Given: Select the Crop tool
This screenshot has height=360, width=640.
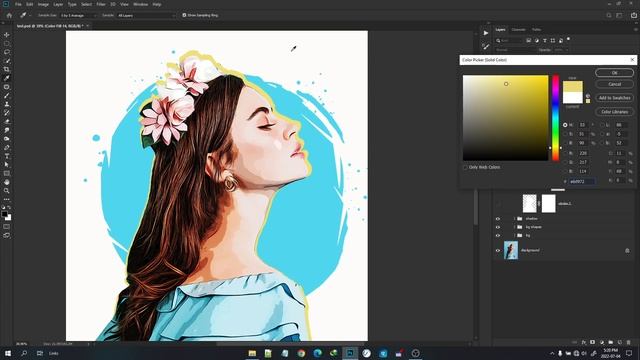Looking at the screenshot, I should (7, 69).
